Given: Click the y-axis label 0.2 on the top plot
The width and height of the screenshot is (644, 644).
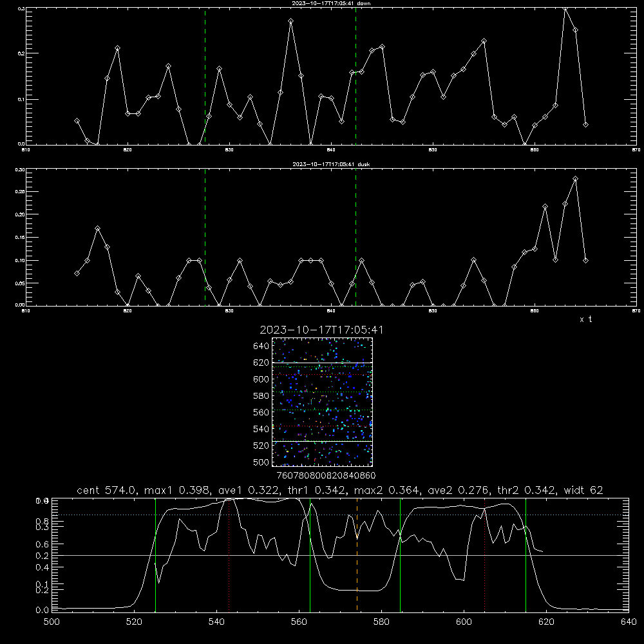Looking at the screenshot, I should 21,53.
